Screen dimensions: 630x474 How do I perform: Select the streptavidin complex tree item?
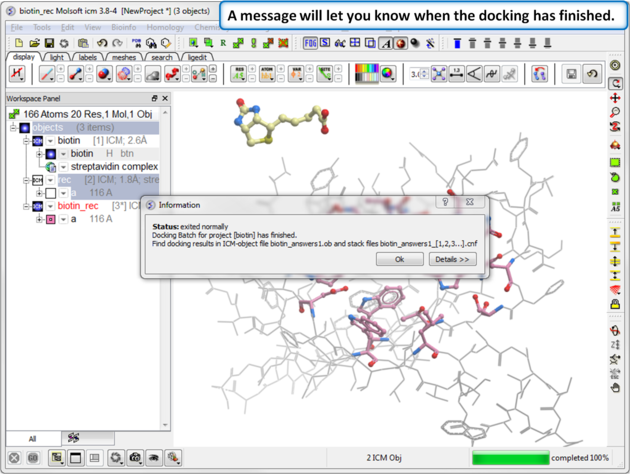(x=113, y=167)
